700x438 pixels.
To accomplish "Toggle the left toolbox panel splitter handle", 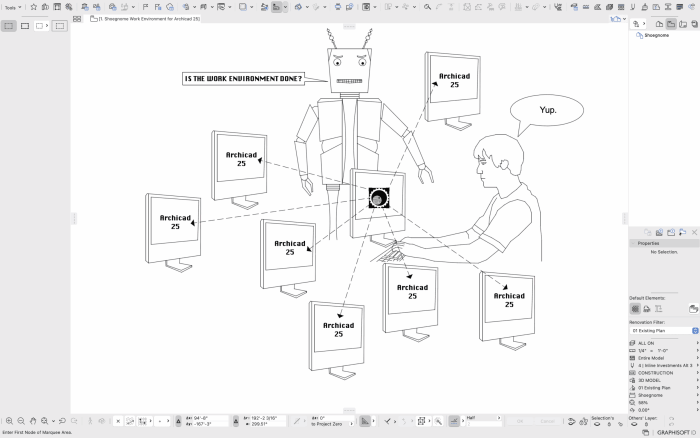I will 74,218.
